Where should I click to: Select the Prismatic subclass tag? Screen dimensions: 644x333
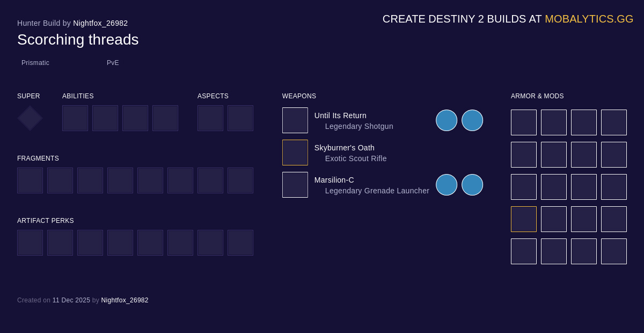click(x=35, y=63)
